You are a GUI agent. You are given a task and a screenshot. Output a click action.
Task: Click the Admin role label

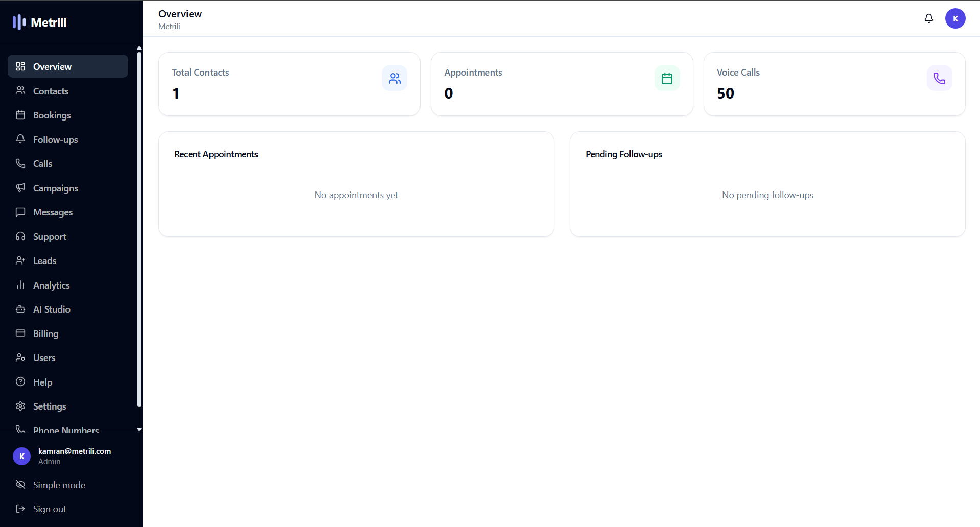click(x=50, y=461)
